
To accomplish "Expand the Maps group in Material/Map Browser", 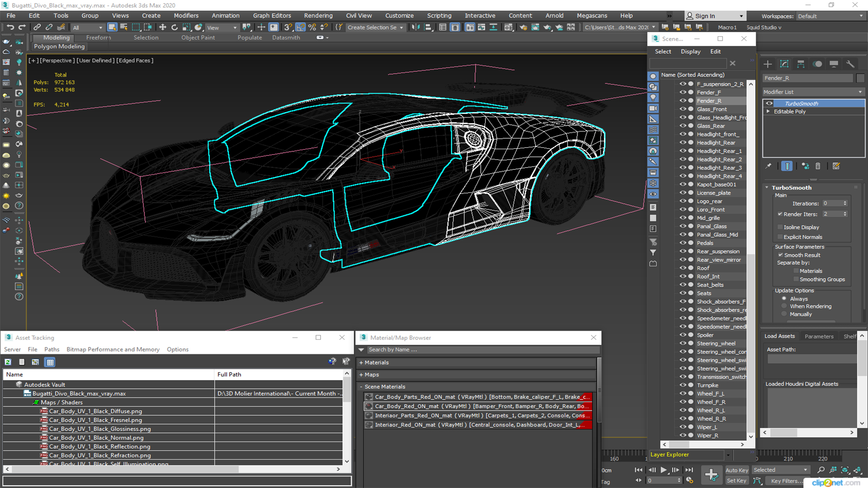I will [361, 375].
